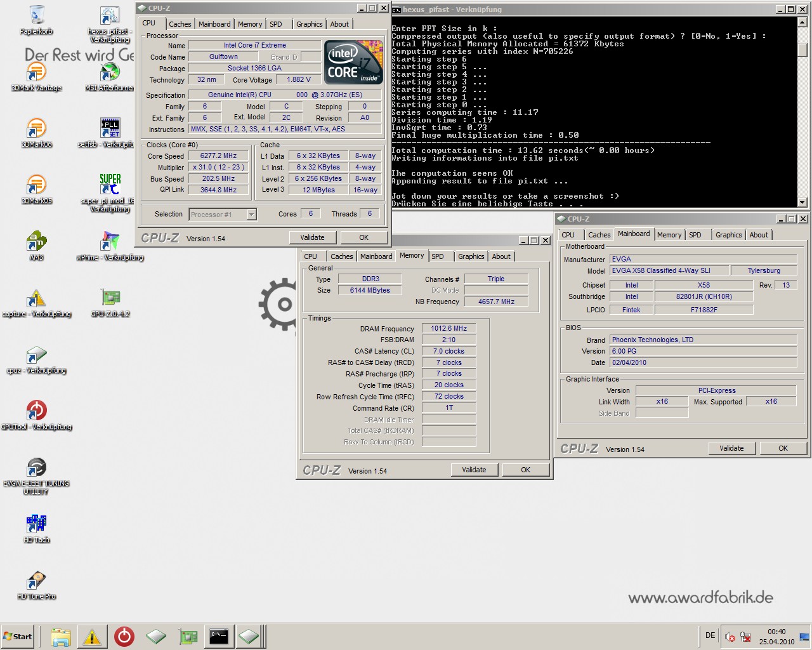Click the Start button
812x650 pixels.
click(18, 637)
